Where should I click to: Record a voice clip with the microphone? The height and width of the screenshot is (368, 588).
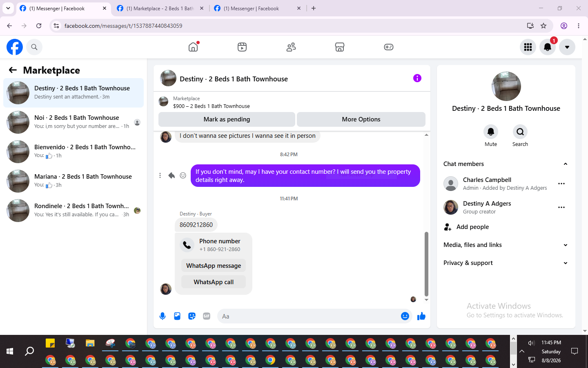[163, 316]
